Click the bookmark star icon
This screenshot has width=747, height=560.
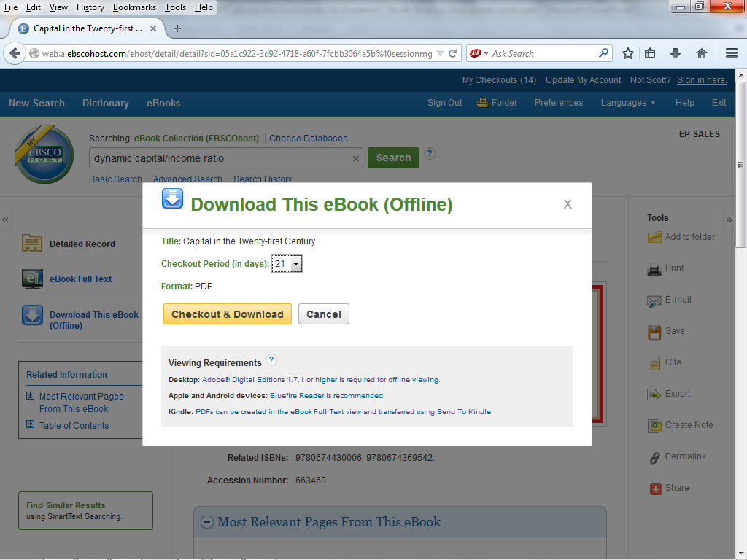click(628, 53)
